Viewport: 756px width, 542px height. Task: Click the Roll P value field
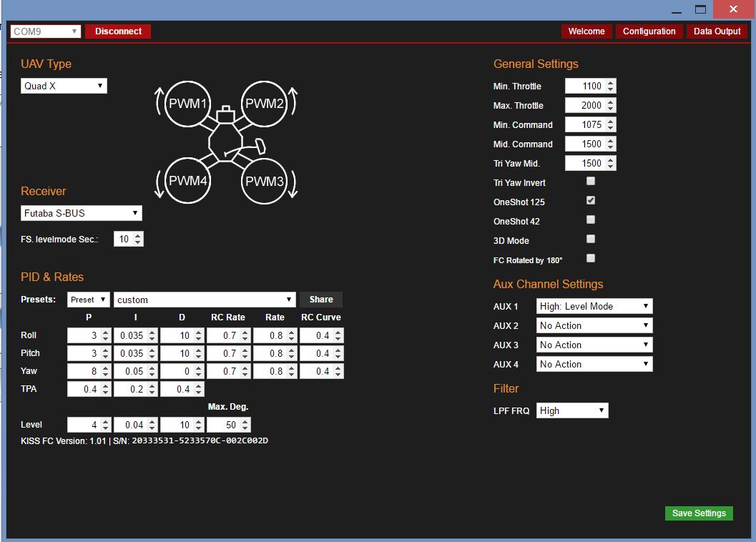click(x=83, y=335)
